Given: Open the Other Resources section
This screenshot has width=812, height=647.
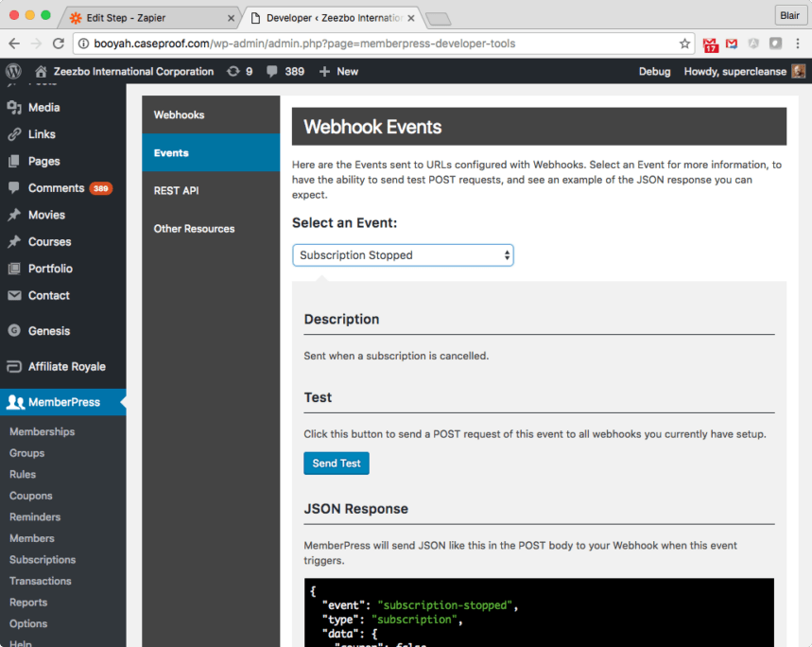Looking at the screenshot, I should (x=211, y=229).
